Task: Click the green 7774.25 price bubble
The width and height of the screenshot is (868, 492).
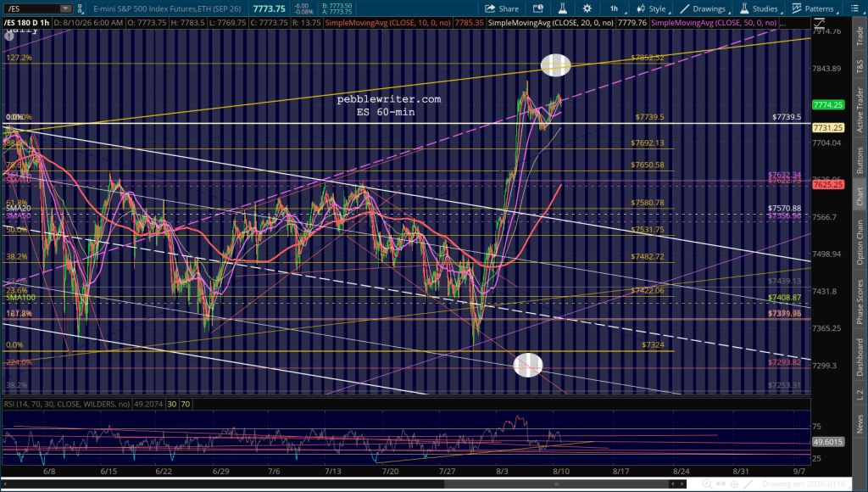Action: 828,104
